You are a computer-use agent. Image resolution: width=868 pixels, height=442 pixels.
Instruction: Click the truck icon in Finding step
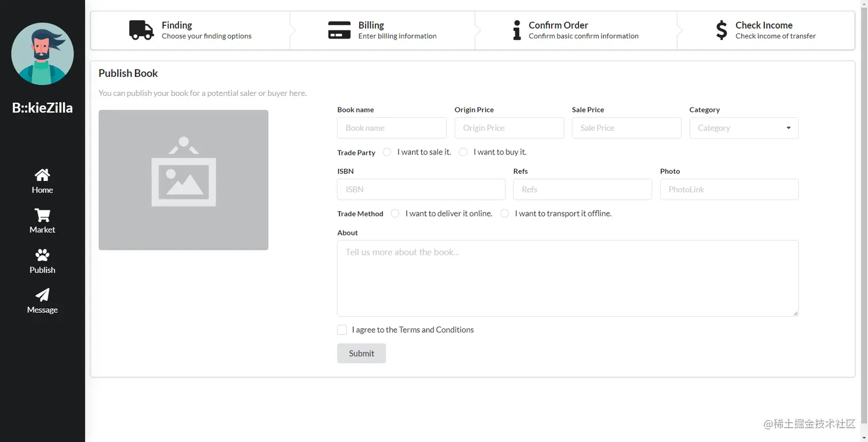(x=141, y=30)
